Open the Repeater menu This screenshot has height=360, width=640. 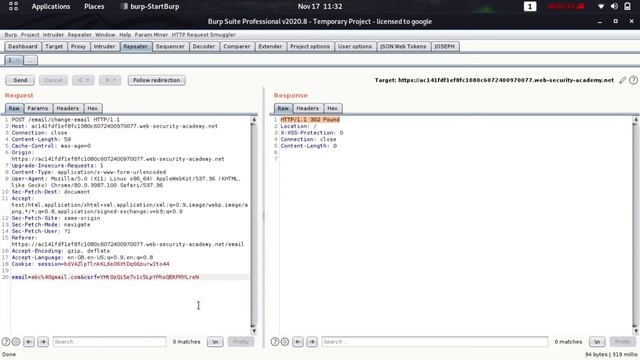click(80, 35)
